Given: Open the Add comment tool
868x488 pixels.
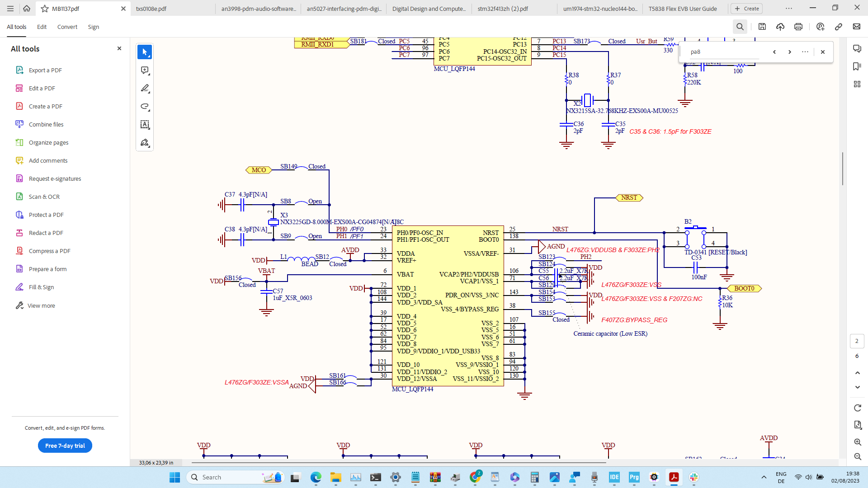Looking at the screenshot, I should 145,70.
